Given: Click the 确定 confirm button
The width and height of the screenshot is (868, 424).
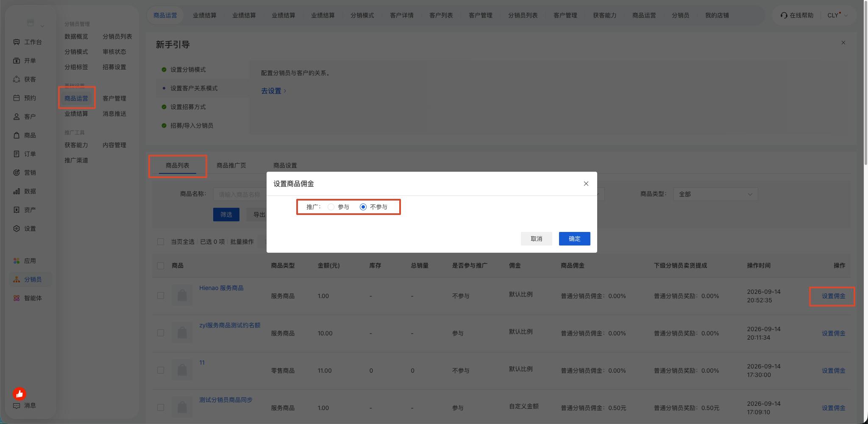Looking at the screenshot, I should (x=574, y=239).
